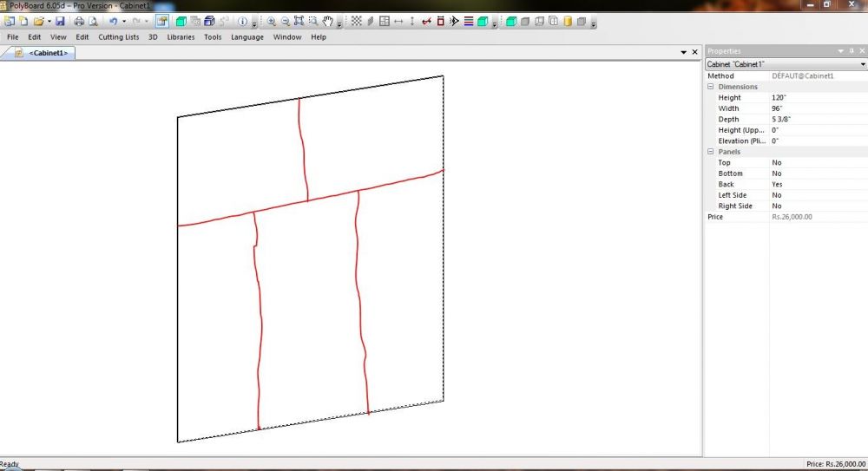Viewport: 868px width, 471px height.
Task: Open the toolbar options arrow after the information icon
Action: tap(254, 23)
